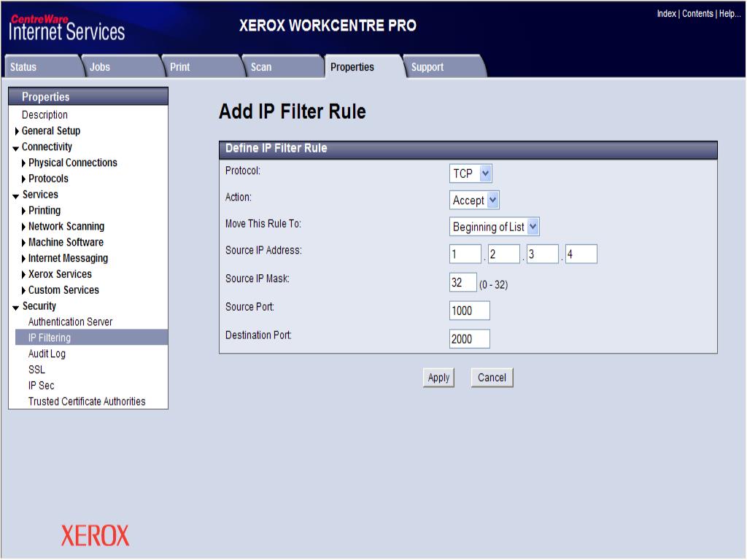Collapse the Connectivity arrow
This screenshot has width=747, height=560.
point(16,148)
